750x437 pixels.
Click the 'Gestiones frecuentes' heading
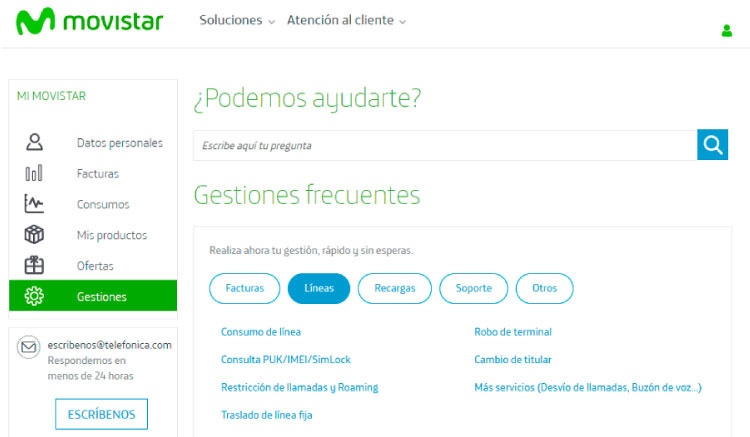(307, 195)
